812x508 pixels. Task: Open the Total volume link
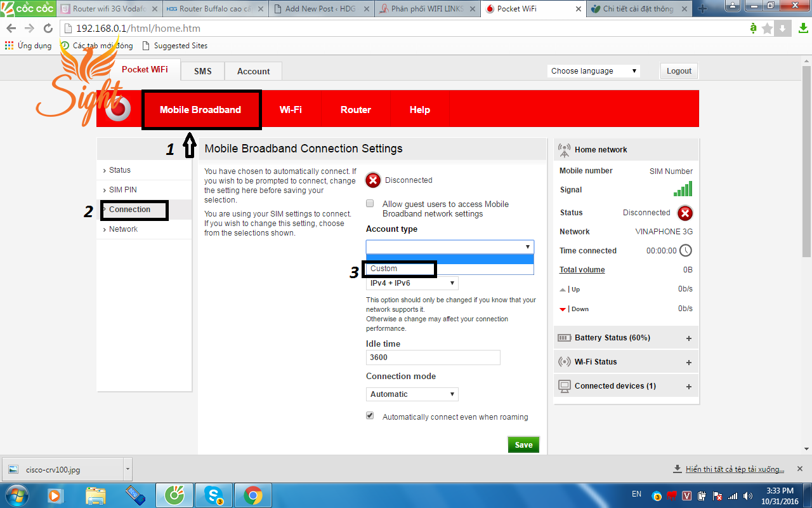coord(582,269)
